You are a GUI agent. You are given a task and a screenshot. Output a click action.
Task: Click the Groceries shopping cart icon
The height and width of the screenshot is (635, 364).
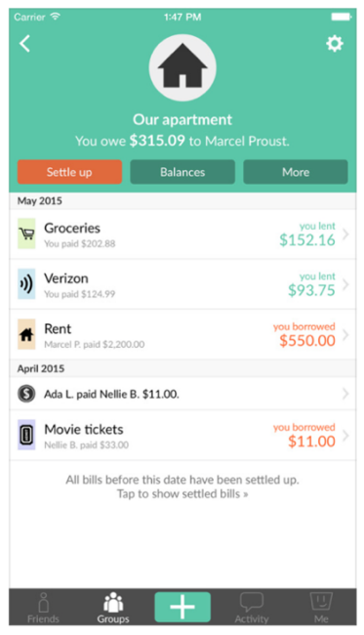point(26,233)
